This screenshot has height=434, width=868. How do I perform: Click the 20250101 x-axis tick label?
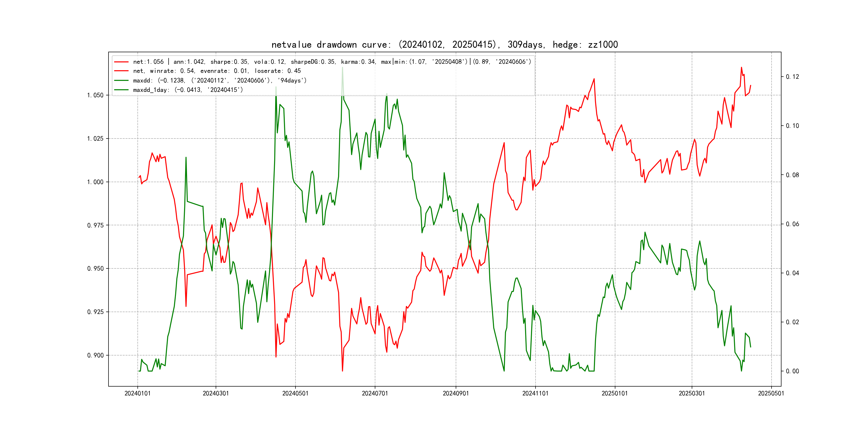pos(615,394)
